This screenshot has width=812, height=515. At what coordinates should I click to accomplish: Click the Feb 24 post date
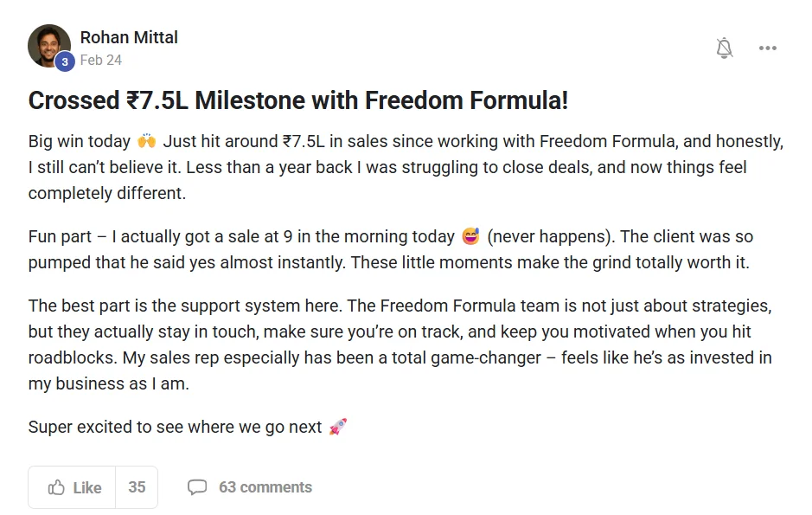pyautogui.click(x=101, y=60)
